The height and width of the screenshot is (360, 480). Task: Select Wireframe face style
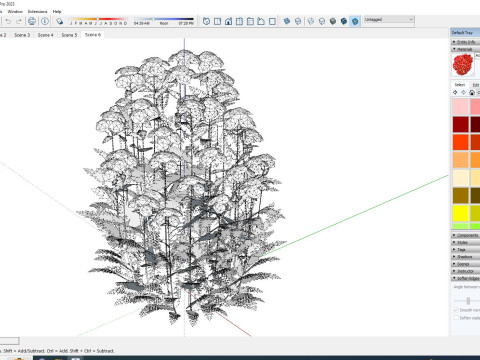tap(311, 21)
